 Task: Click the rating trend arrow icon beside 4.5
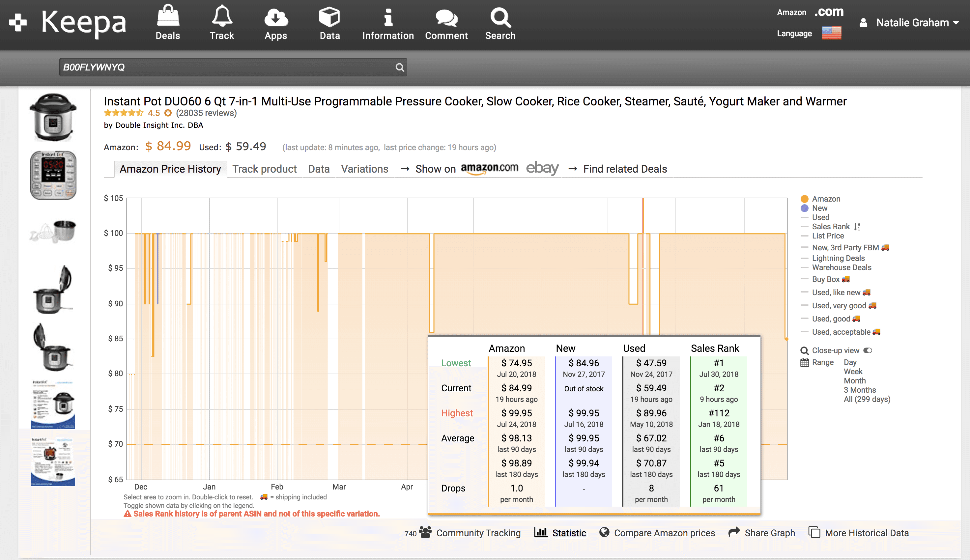[x=168, y=113]
